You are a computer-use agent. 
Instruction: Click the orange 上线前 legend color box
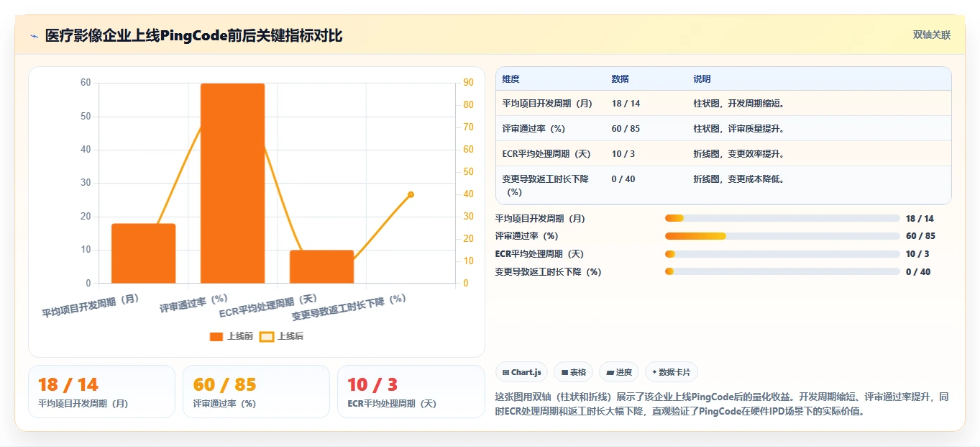pyautogui.click(x=216, y=336)
